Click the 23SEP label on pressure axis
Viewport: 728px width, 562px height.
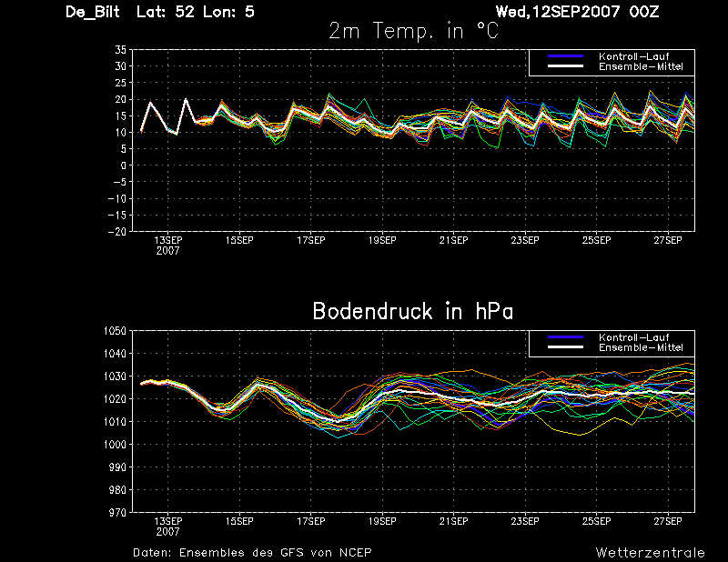coord(525,521)
